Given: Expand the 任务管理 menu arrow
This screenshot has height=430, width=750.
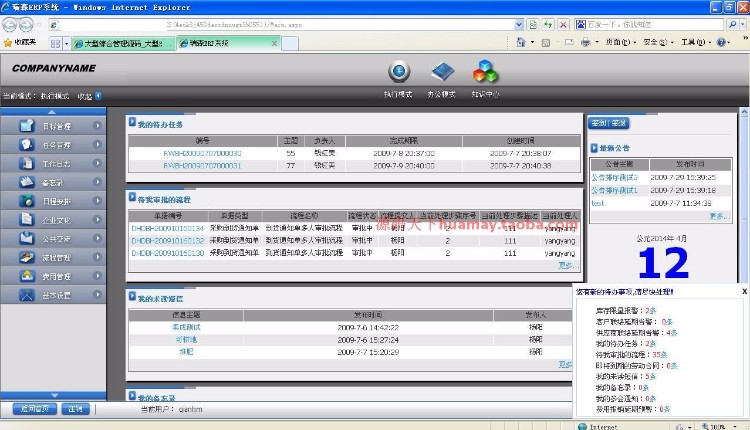Looking at the screenshot, I should click(x=97, y=145).
